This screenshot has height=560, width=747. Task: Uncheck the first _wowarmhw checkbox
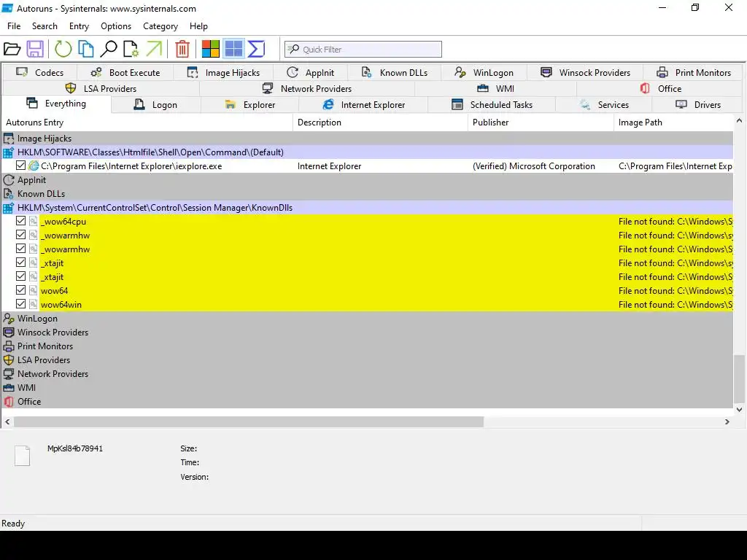click(x=20, y=234)
